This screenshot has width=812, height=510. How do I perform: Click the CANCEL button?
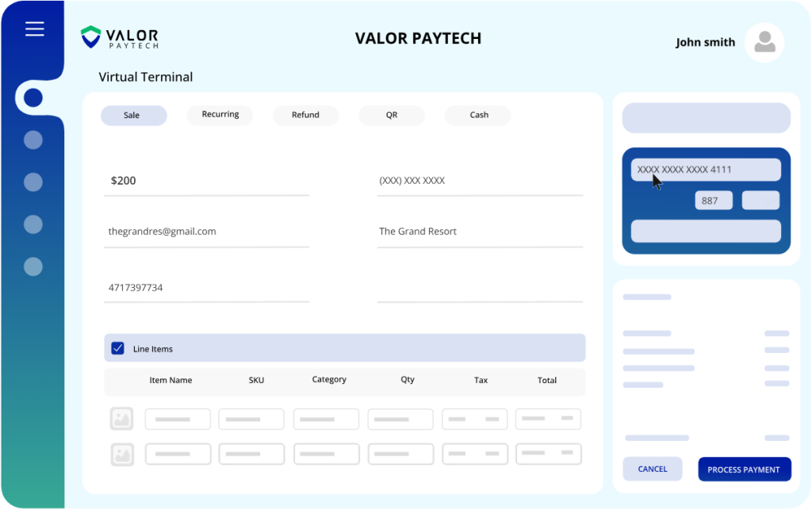click(x=653, y=469)
